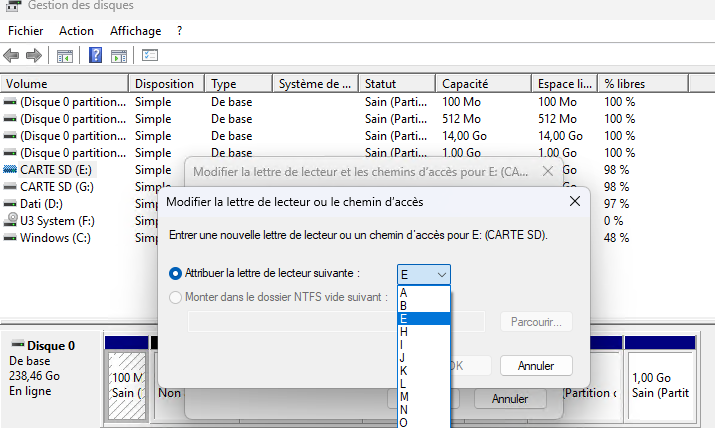The height and width of the screenshot is (428, 715).
Task: Choose letter M in the dropdown list
Action: pos(424,397)
